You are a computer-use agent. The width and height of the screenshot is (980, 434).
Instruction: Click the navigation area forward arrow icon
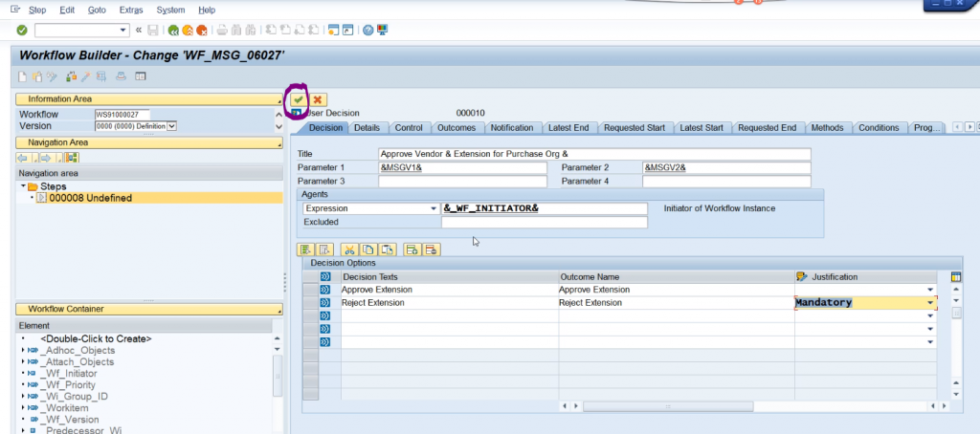[46, 158]
